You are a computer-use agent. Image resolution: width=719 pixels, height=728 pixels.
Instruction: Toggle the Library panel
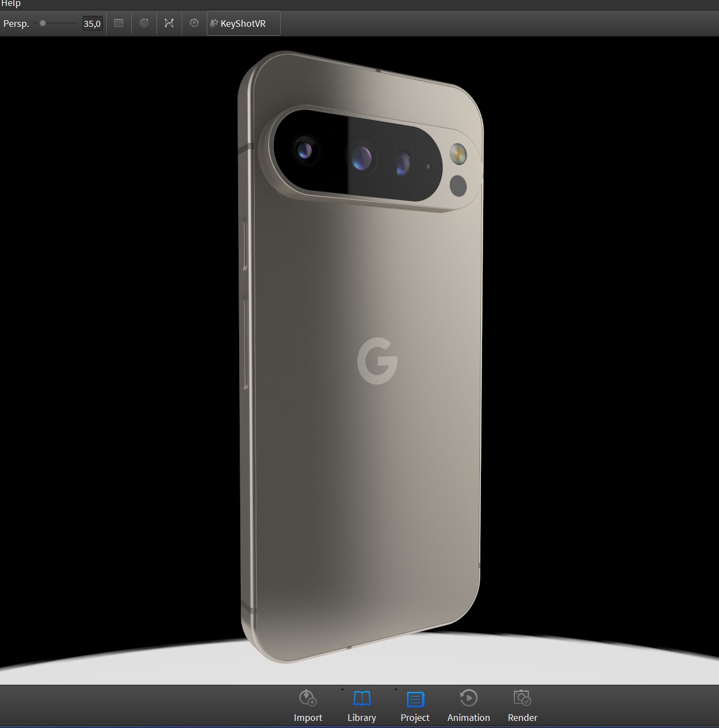tap(362, 706)
